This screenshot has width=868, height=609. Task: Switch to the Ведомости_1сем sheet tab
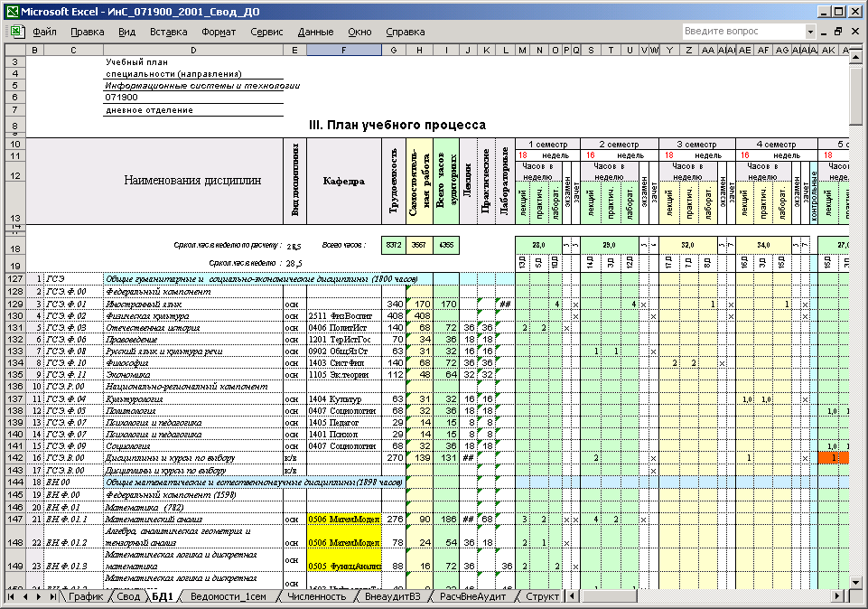click(x=229, y=596)
